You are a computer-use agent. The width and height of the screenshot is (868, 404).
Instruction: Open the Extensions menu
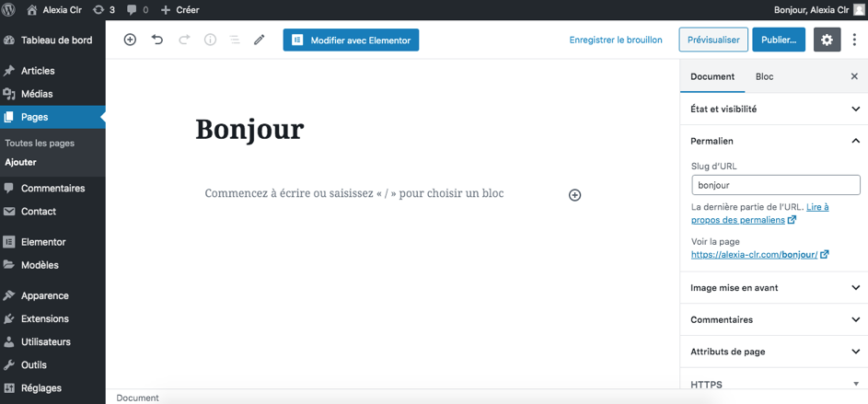click(x=52, y=318)
